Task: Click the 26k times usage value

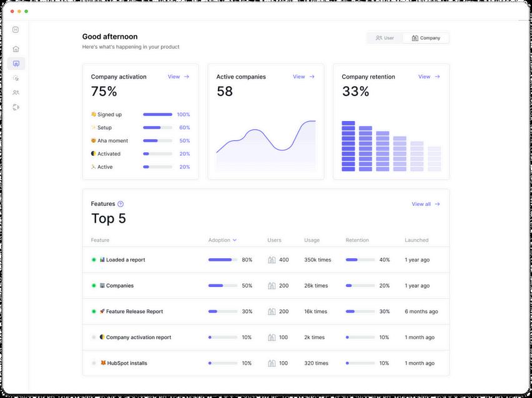Action: tap(316, 286)
